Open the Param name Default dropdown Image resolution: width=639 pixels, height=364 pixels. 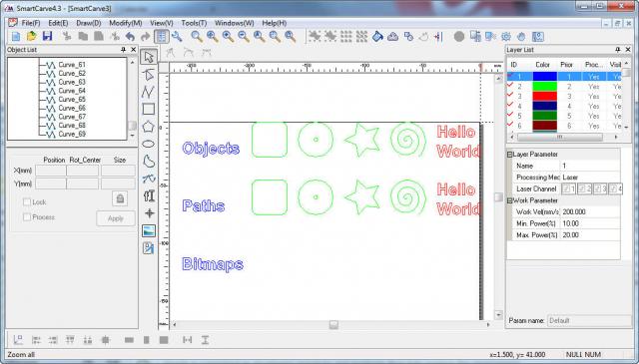coord(589,320)
